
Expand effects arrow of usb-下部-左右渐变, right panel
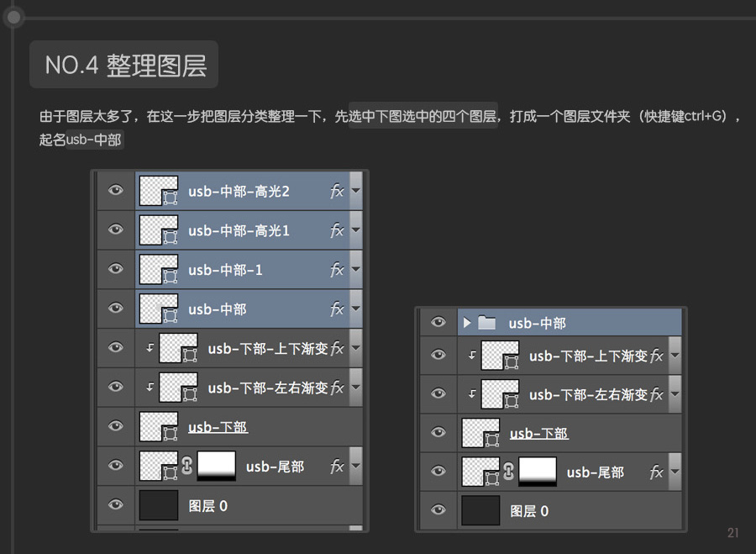point(675,393)
